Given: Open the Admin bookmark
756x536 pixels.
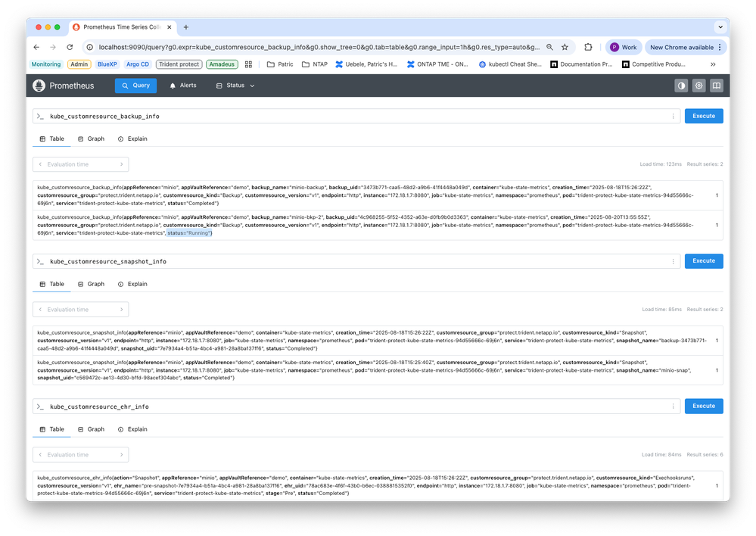Looking at the screenshot, I should (79, 64).
